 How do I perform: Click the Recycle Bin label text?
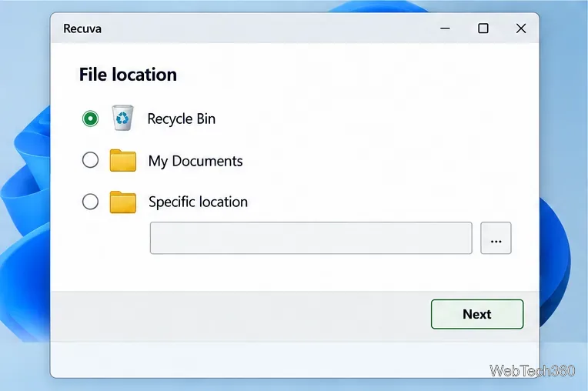[x=182, y=119]
